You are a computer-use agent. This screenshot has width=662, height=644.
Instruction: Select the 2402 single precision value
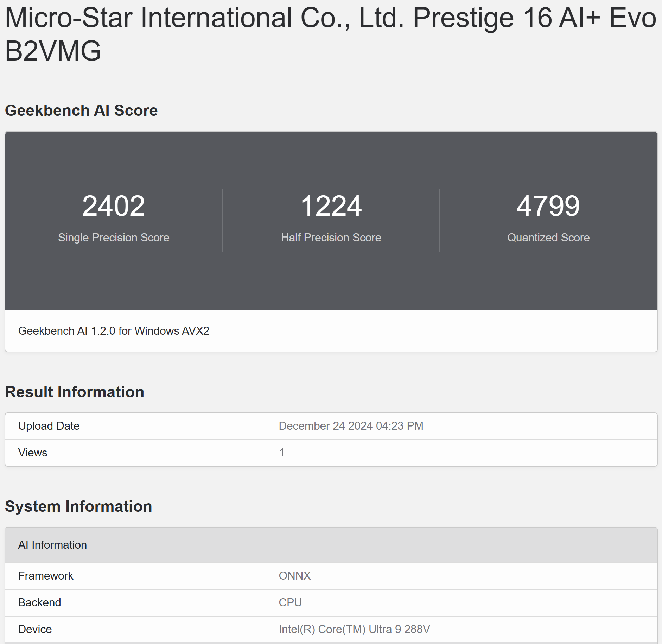[x=114, y=206]
